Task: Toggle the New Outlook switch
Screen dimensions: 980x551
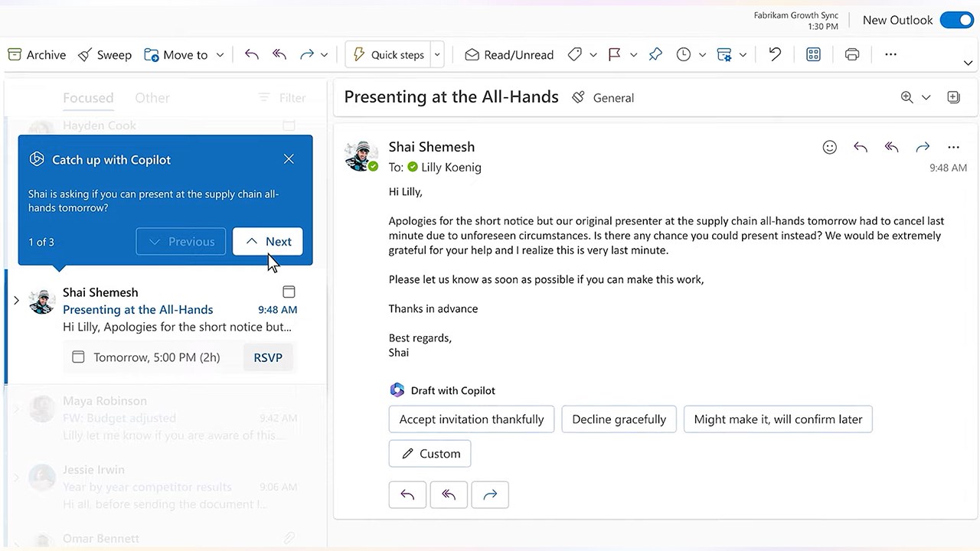Action: (x=956, y=20)
